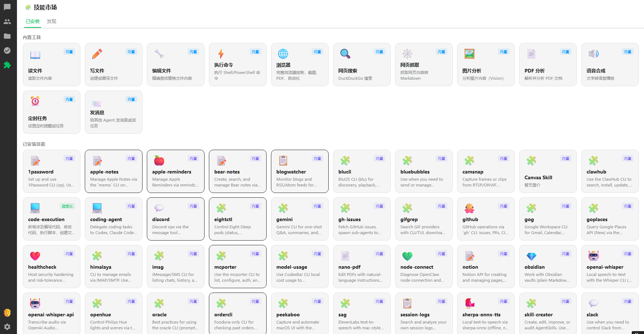Open the peekaboo skill title
Screen dimensions: 644x334
[x=288, y=315]
